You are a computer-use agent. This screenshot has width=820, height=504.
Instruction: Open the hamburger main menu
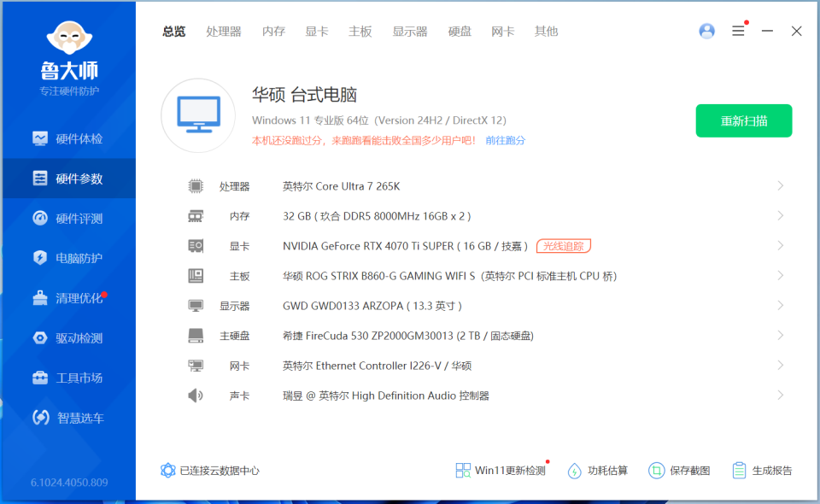click(x=738, y=31)
